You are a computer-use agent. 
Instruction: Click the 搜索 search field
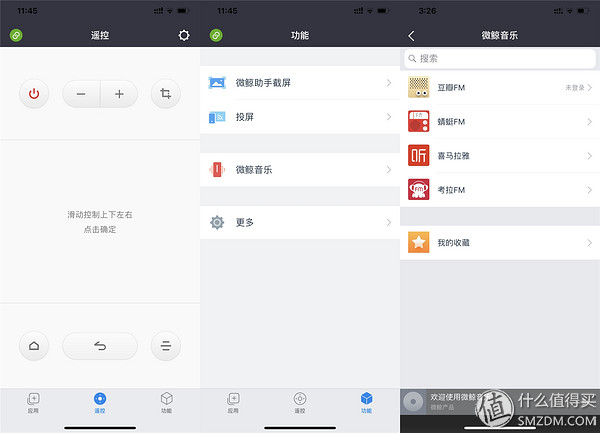point(500,59)
